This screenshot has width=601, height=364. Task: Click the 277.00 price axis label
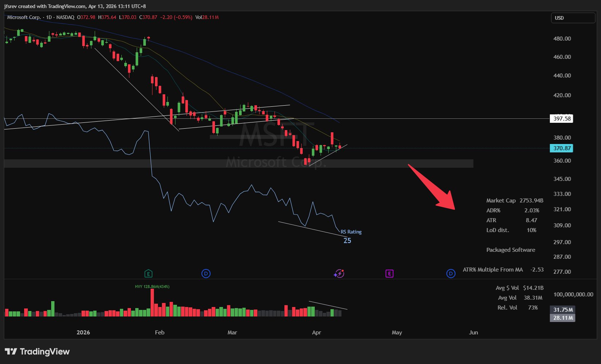click(562, 272)
